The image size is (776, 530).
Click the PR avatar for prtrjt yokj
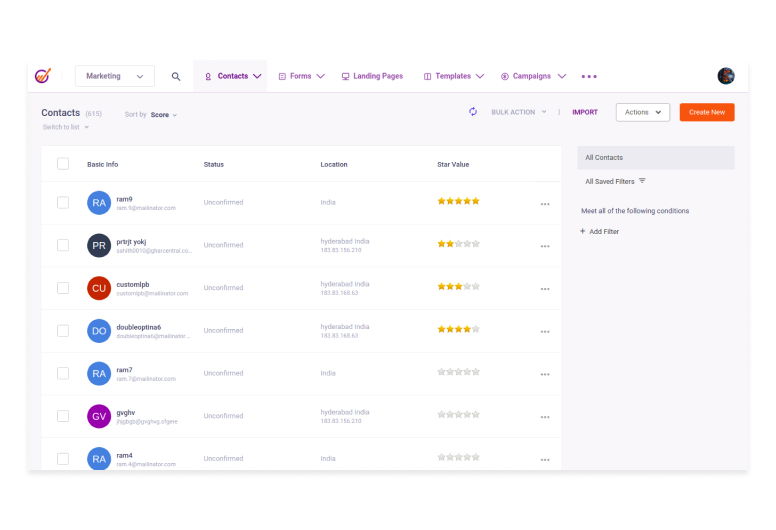click(x=99, y=245)
